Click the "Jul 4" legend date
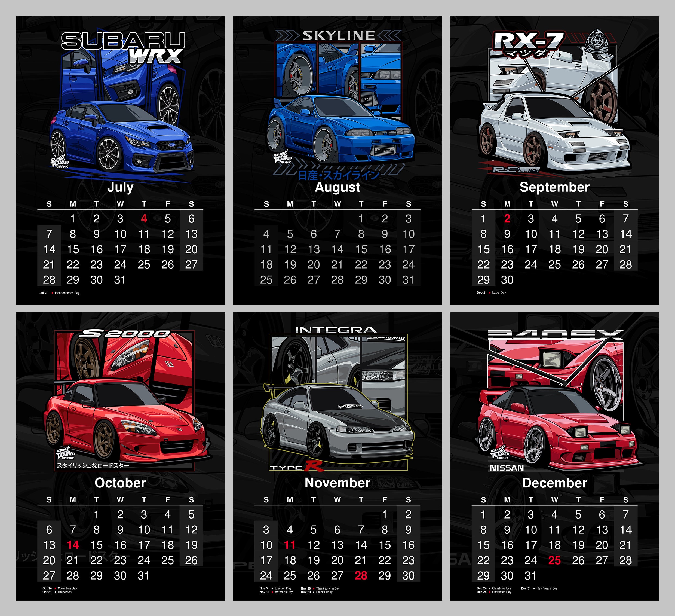Screen dimensions: 675x616 [43, 293]
